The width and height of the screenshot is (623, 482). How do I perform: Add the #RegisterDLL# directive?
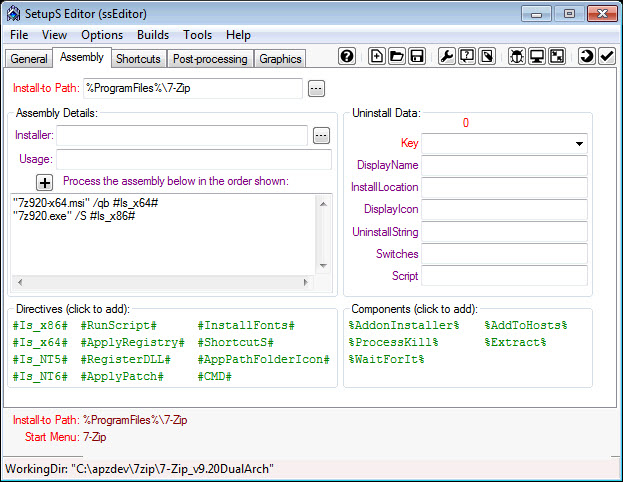point(126,360)
